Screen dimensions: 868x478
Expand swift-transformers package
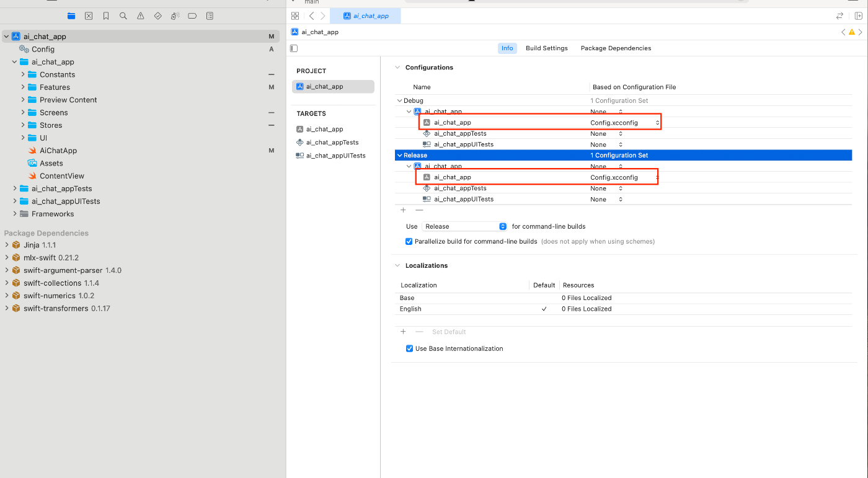click(7, 308)
